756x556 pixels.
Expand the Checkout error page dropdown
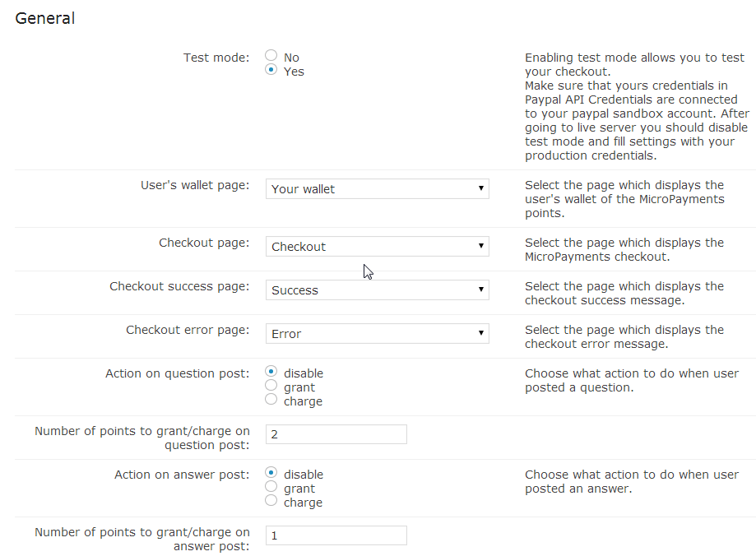click(x=377, y=334)
